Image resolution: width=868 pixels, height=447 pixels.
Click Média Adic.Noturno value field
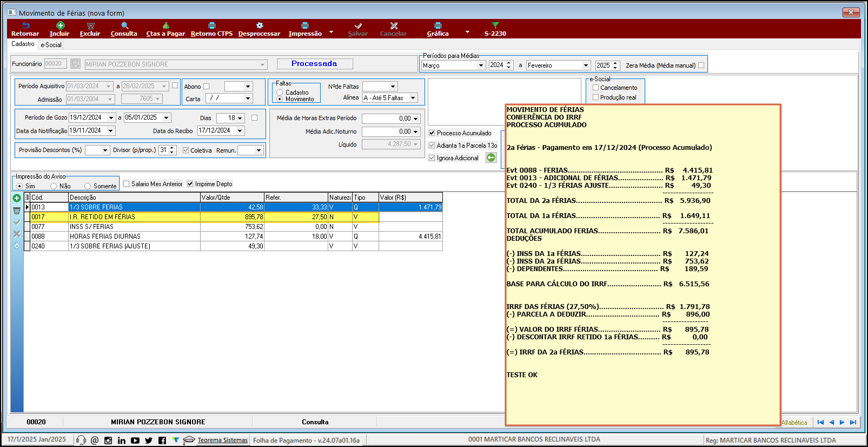(391, 132)
